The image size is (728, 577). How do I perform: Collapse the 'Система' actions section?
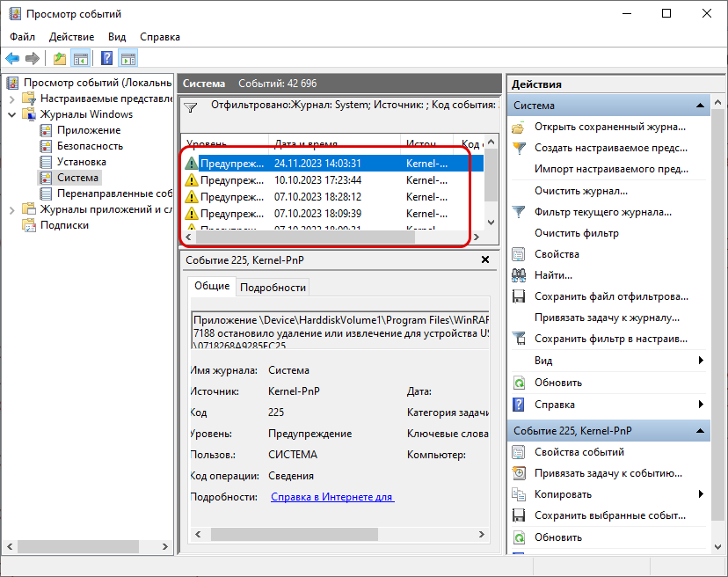(x=701, y=106)
